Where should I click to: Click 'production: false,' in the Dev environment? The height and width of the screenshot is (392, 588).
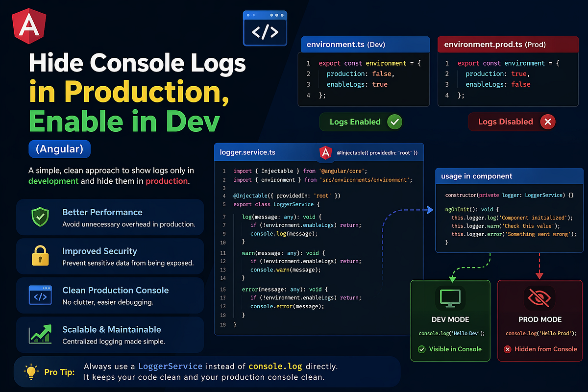360,74
